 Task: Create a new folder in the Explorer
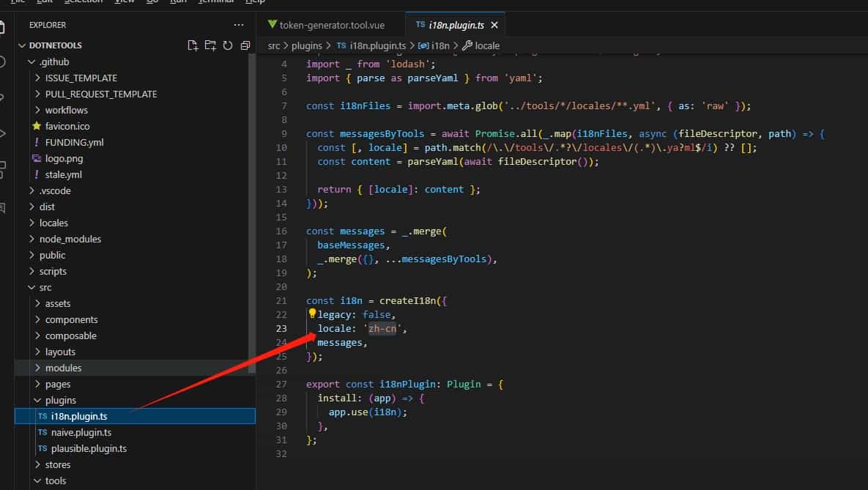210,45
